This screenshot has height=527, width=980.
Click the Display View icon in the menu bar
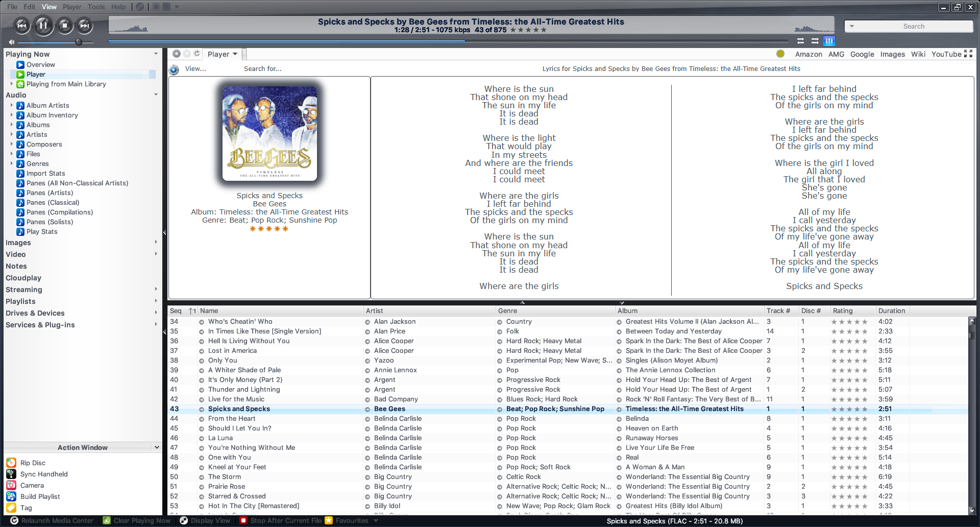pyautogui.click(x=140, y=7)
